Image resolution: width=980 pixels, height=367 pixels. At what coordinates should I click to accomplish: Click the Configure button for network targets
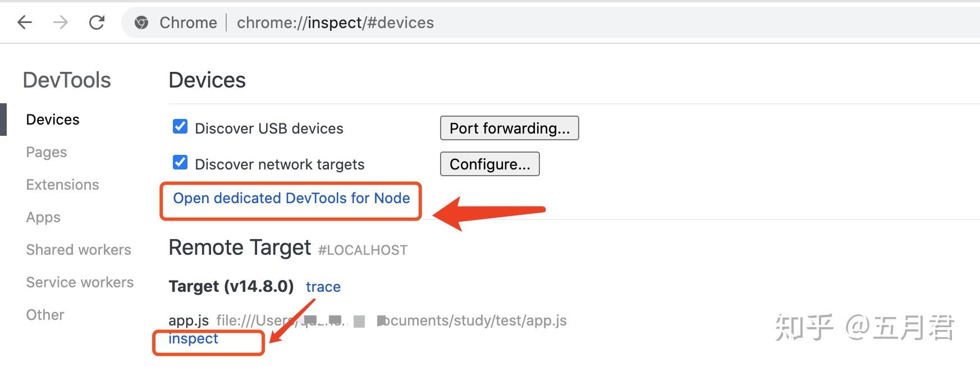[x=489, y=164]
